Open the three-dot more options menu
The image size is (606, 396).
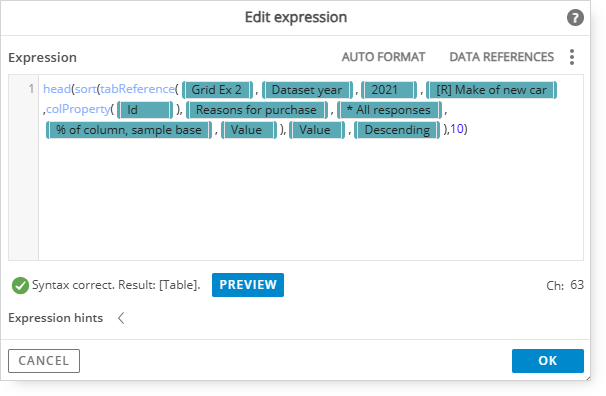(x=572, y=57)
